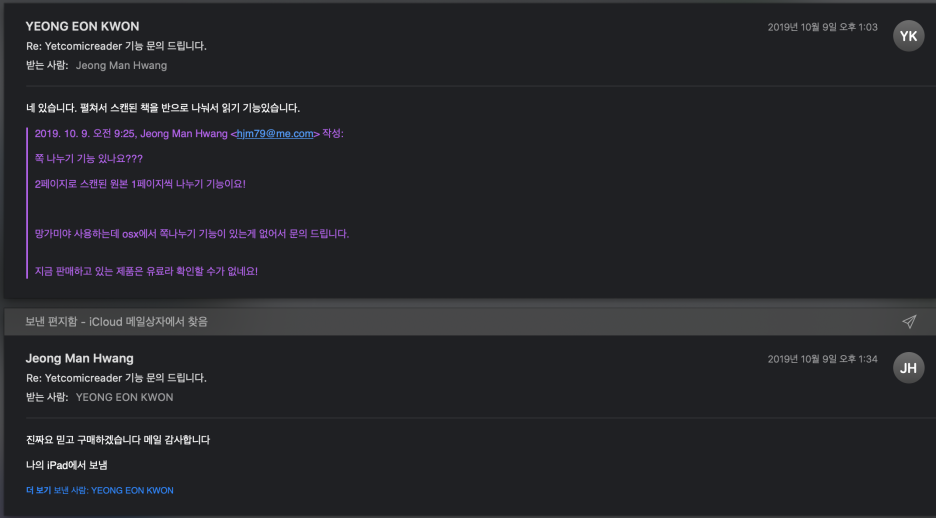Click the reply text starting 네 있습니다

pos(163,107)
